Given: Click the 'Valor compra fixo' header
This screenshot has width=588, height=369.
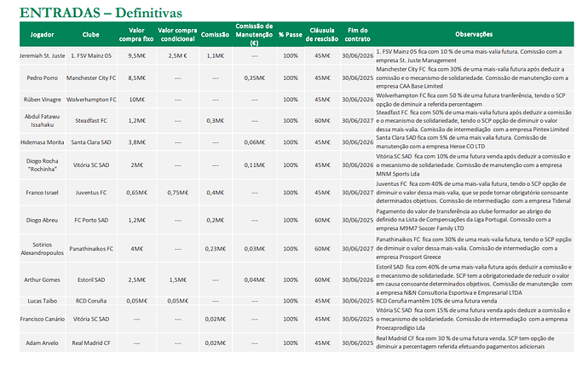Looking at the screenshot, I should point(136,34).
